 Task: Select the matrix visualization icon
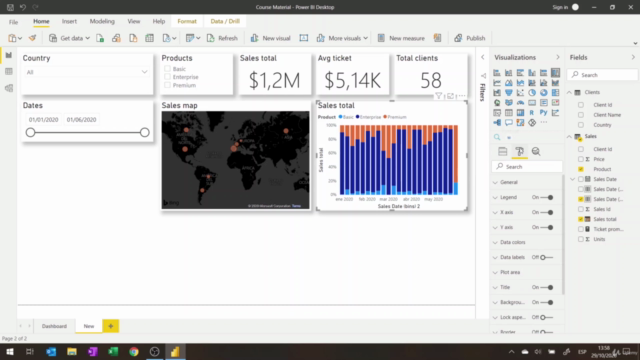click(x=520, y=112)
